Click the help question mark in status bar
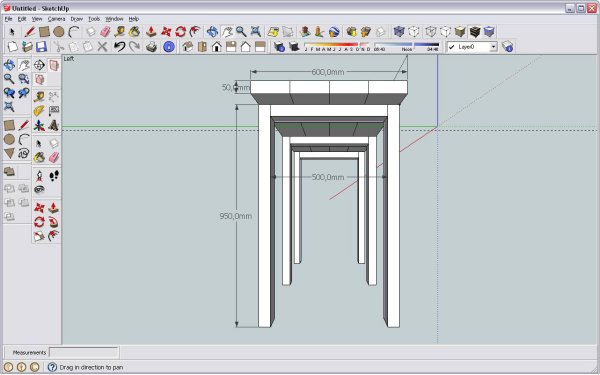The height and width of the screenshot is (375, 600). pos(52,367)
